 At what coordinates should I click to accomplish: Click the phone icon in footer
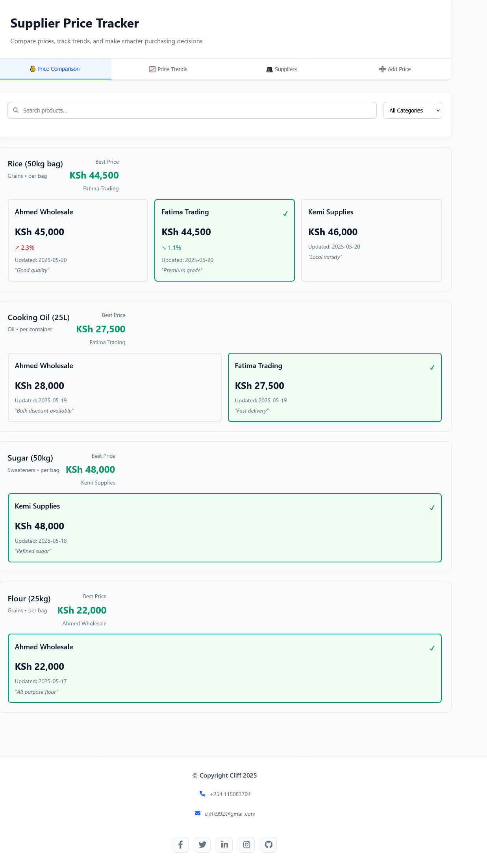pyautogui.click(x=202, y=794)
